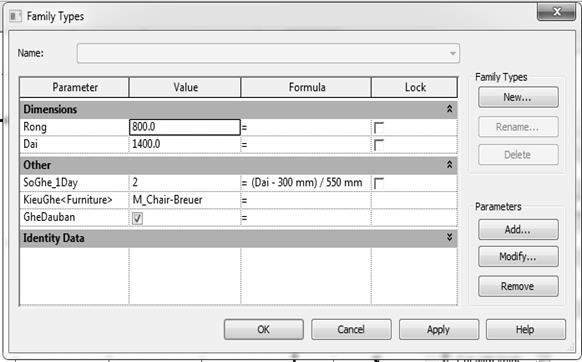Click the Rong formula cell
This screenshot has height=362, width=582.
click(x=306, y=127)
